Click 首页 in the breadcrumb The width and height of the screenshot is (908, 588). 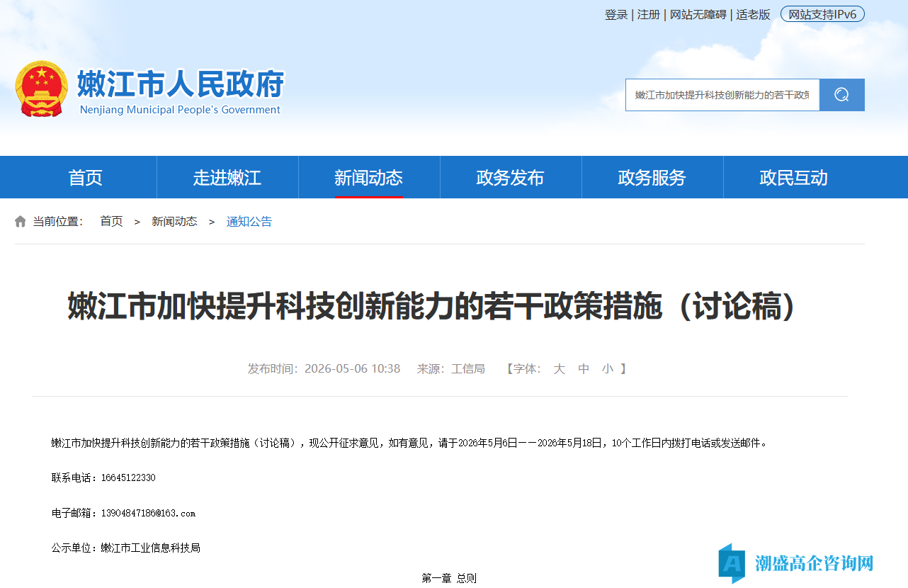111,222
